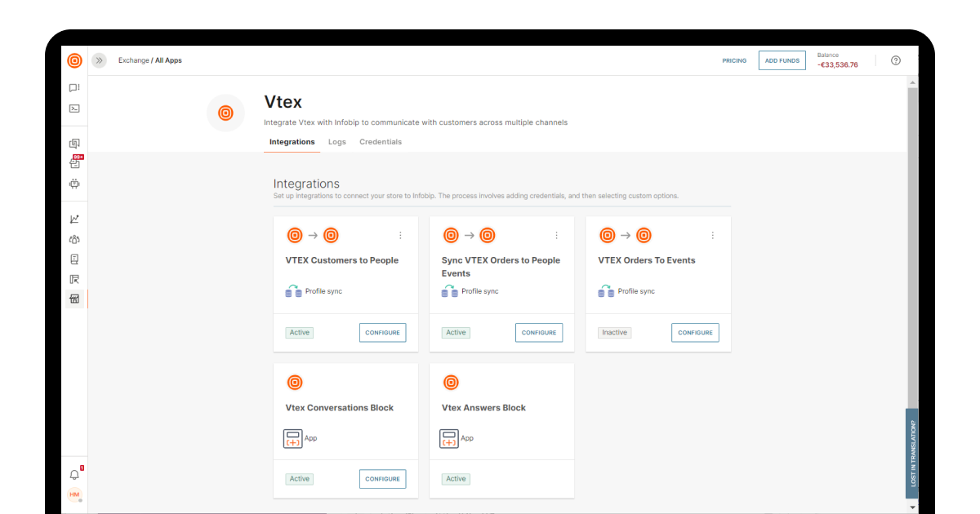980x514 pixels.
Task: Open the chat messages sidebar icon
Action: 74,87
